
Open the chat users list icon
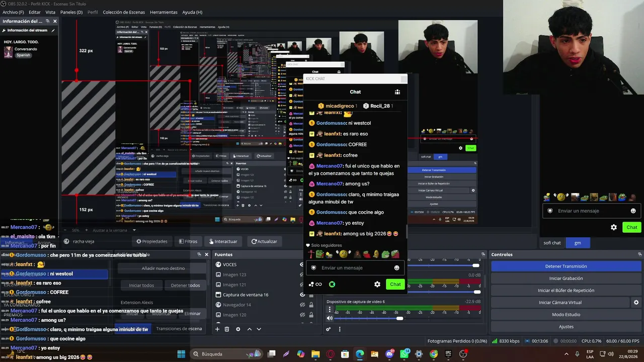pyautogui.click(x=397, y=92)
